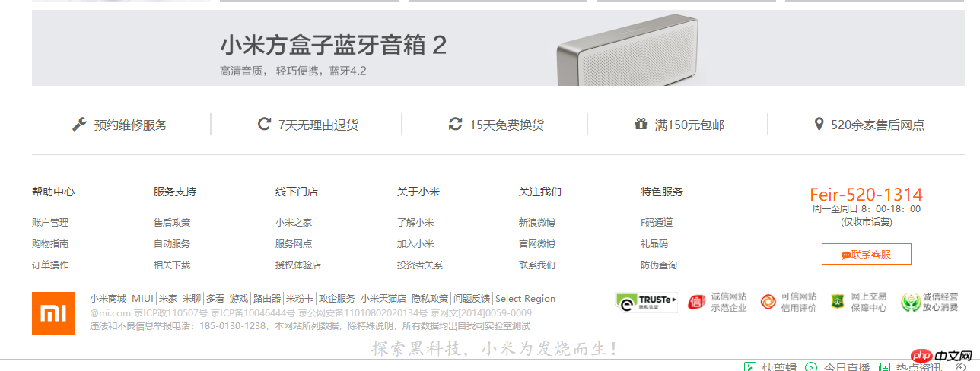The width and height of the screenshot is (980, 371).
Task: Open the 15天免费换货 link
Action: click(506, 125)
